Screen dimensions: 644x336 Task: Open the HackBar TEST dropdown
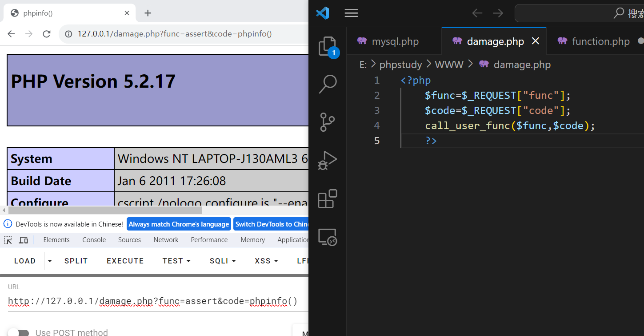[176, 261]
